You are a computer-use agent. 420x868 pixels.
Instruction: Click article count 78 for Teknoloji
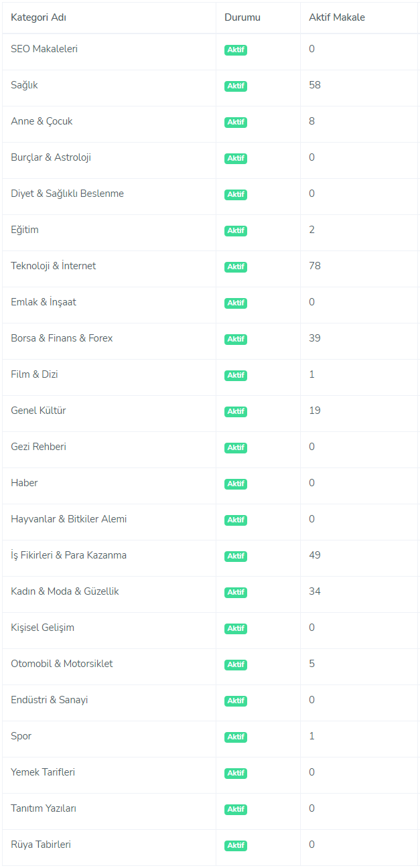click(x=315, y=266)
